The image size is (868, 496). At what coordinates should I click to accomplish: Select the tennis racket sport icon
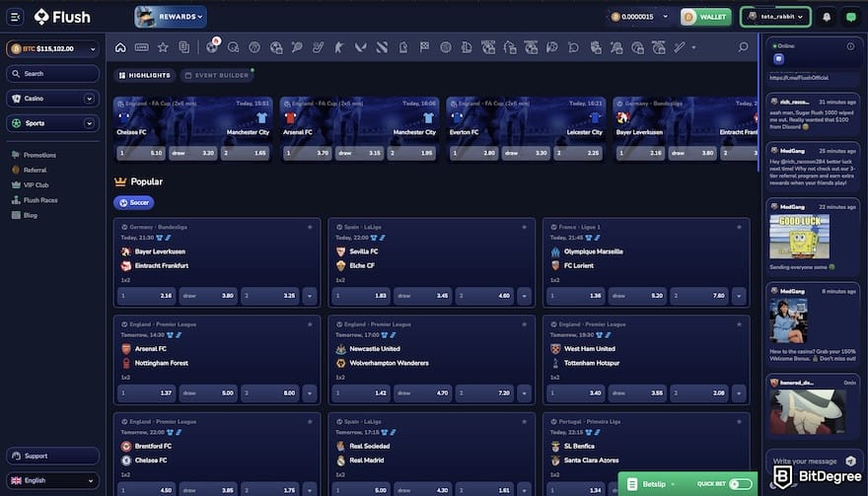297,47
